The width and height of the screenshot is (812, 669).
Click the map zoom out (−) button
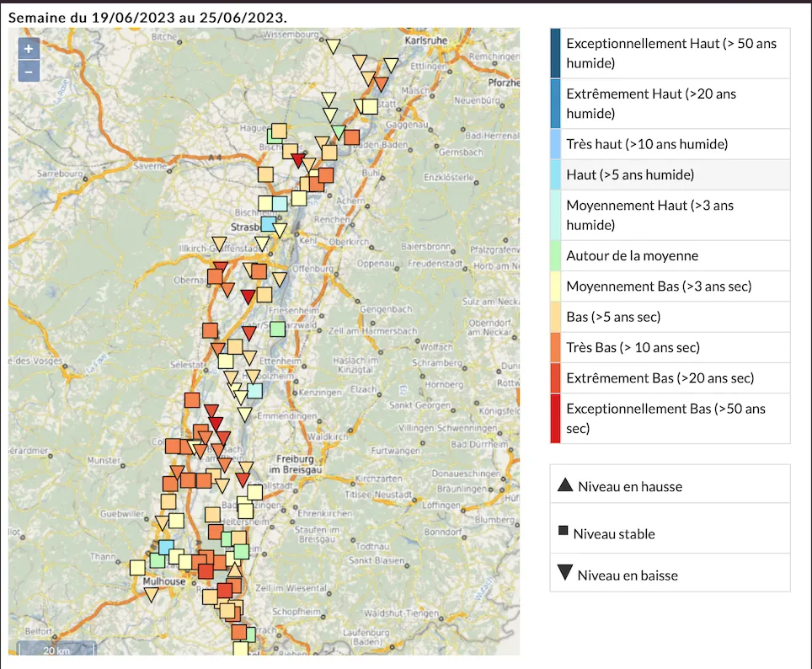point(29,72)
